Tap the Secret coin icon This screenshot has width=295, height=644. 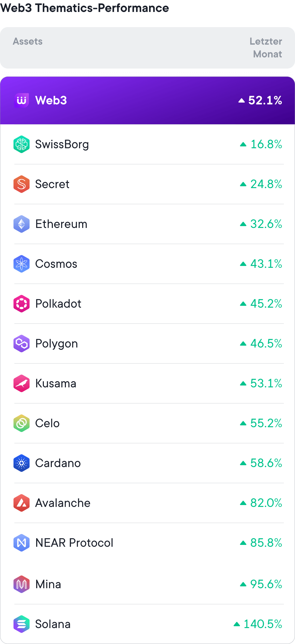point(22,184)
